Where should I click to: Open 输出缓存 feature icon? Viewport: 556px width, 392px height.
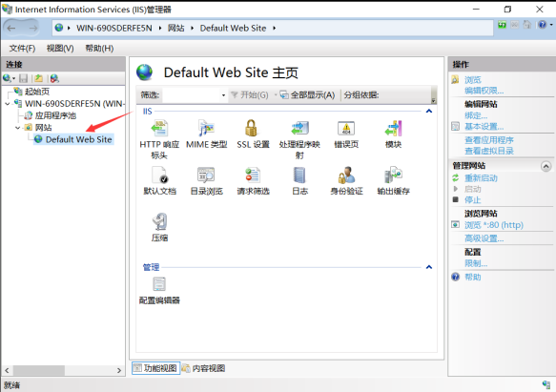click(x=393, y=175)
